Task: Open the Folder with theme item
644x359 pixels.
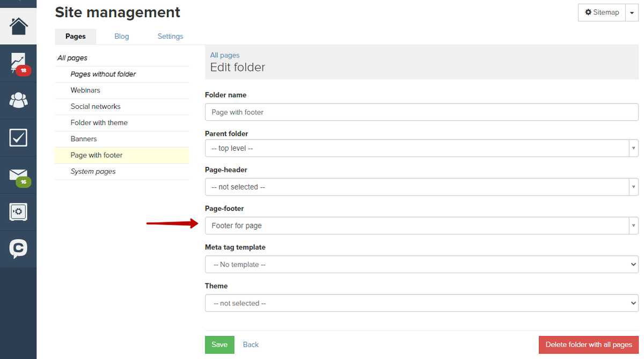Action: [x=99, y=122]
